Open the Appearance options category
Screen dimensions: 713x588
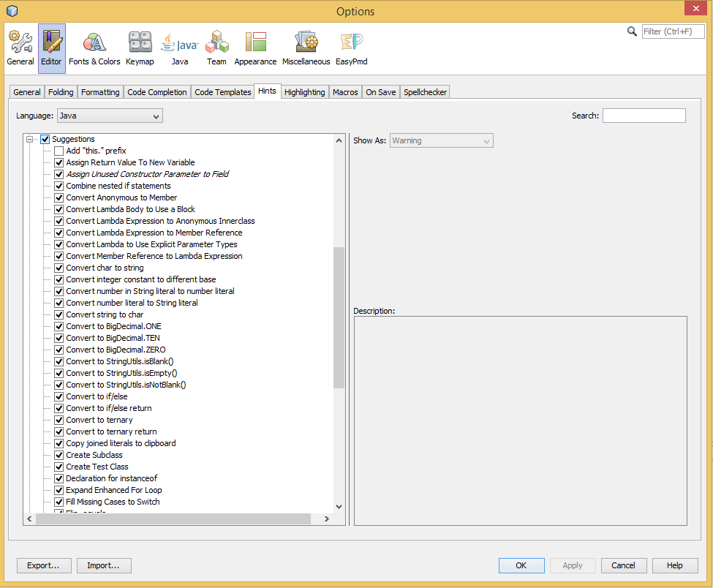tap(255, 48)
